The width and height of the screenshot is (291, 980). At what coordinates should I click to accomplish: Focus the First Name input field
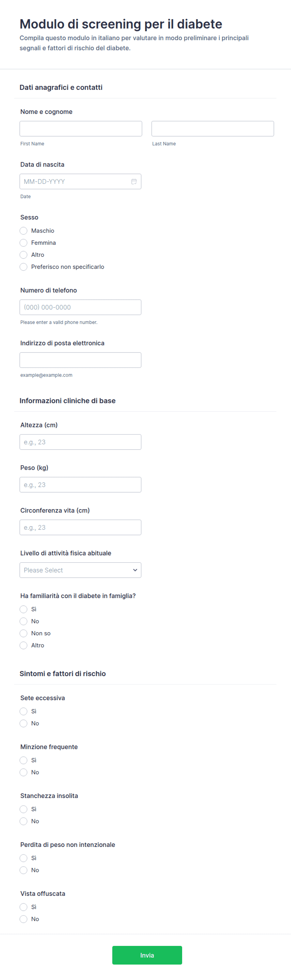[x=81, y=129]
